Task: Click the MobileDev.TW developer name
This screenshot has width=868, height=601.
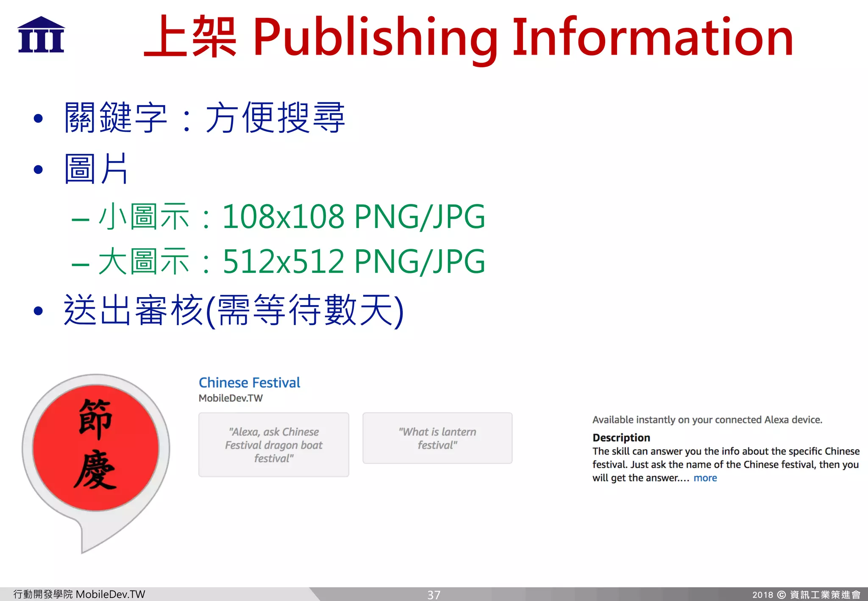Action: click(231, 398)
